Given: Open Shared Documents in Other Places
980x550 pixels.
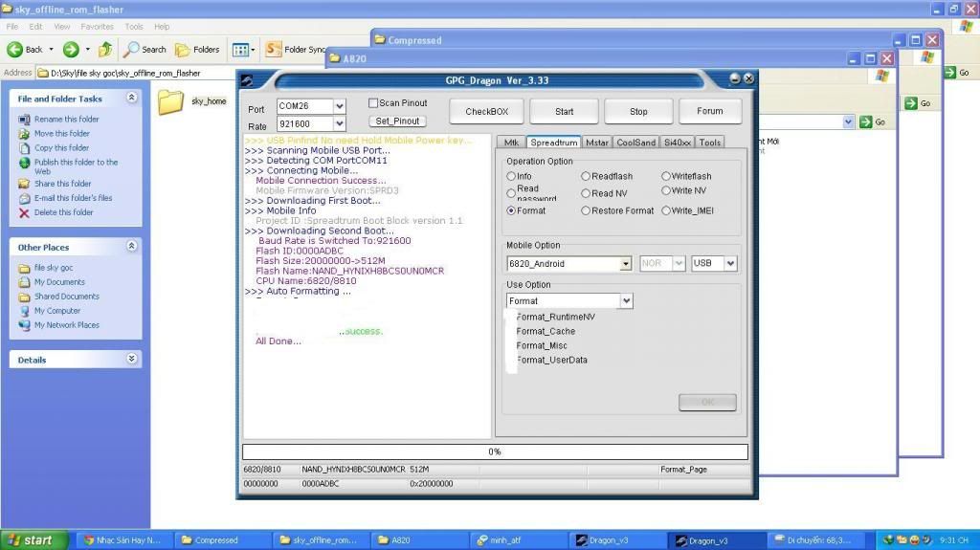Looking at the screenshot, I should (x=66, y=297).
